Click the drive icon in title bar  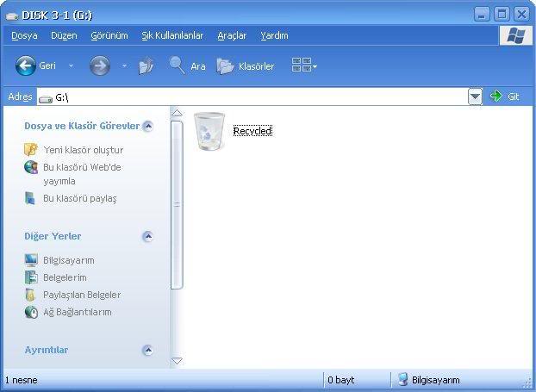(12, 16)
